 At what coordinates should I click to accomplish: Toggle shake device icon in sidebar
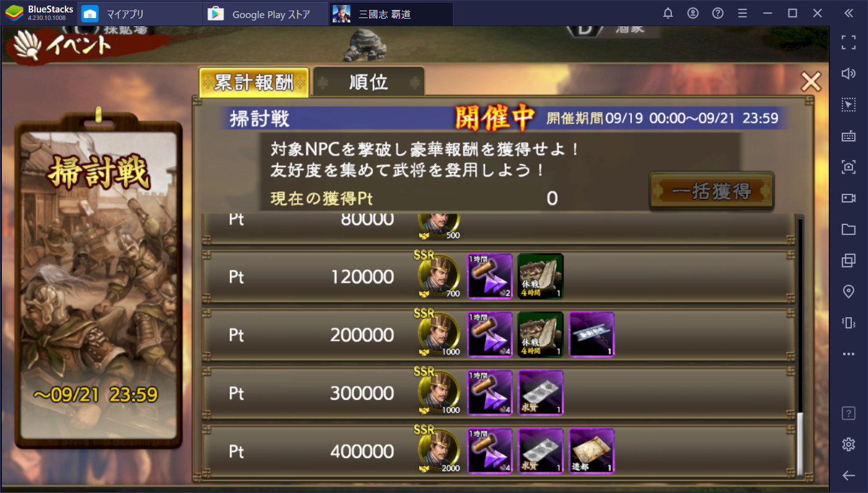(x=849, y=323)
